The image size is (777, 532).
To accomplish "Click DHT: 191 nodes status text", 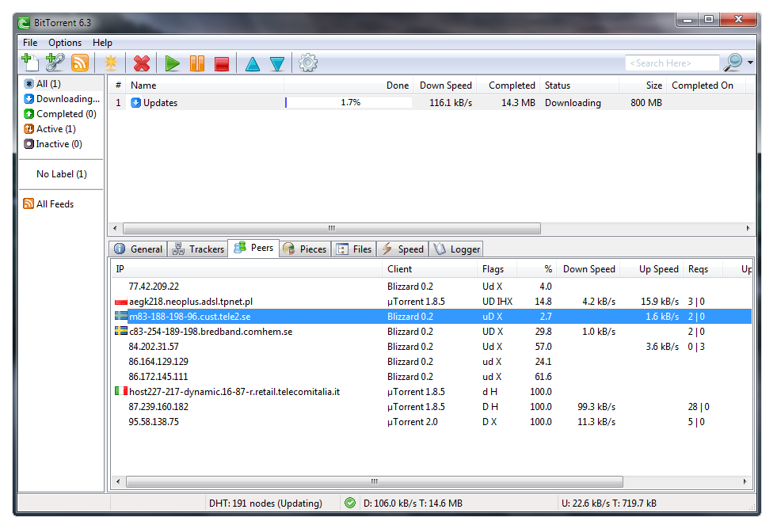I will (265, 503).
